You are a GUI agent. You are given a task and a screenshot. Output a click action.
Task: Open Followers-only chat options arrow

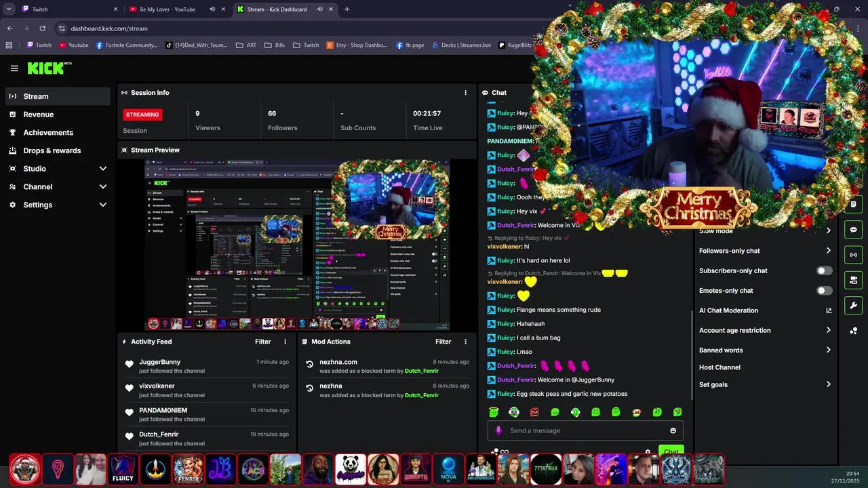pos(828,251)
